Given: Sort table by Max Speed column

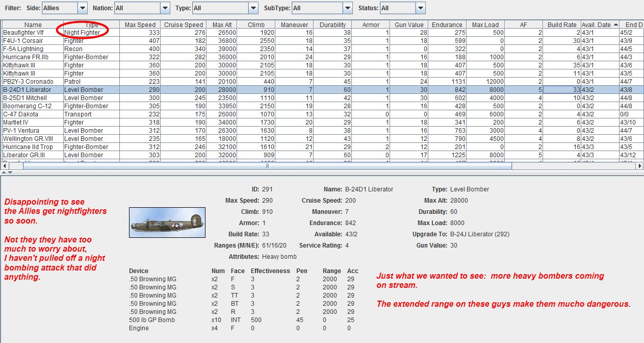Looking at the screenshot, I should 141,24.
